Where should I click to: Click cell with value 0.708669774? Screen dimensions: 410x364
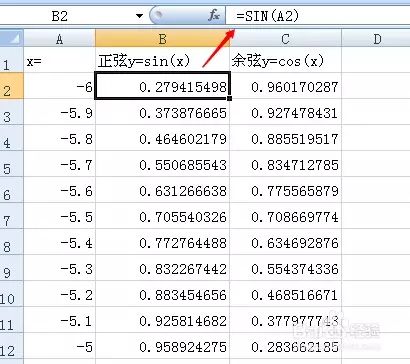285,216
